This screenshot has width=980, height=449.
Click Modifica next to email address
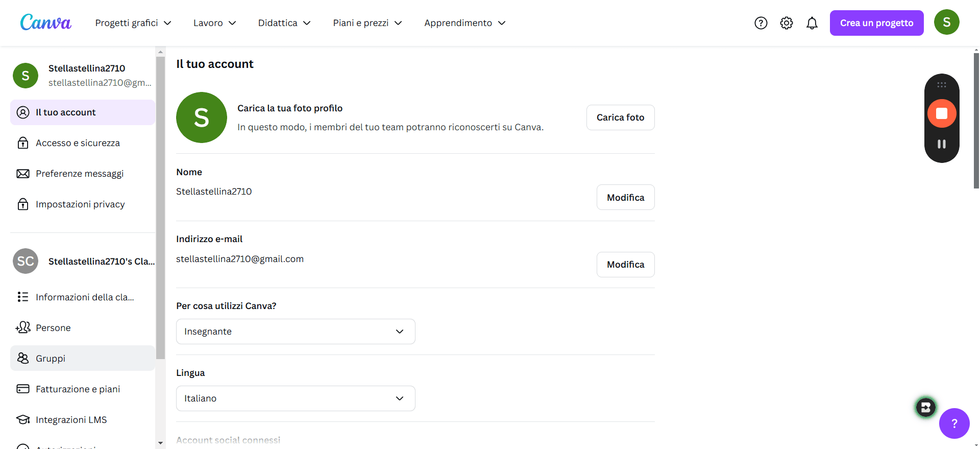[625, 265]
